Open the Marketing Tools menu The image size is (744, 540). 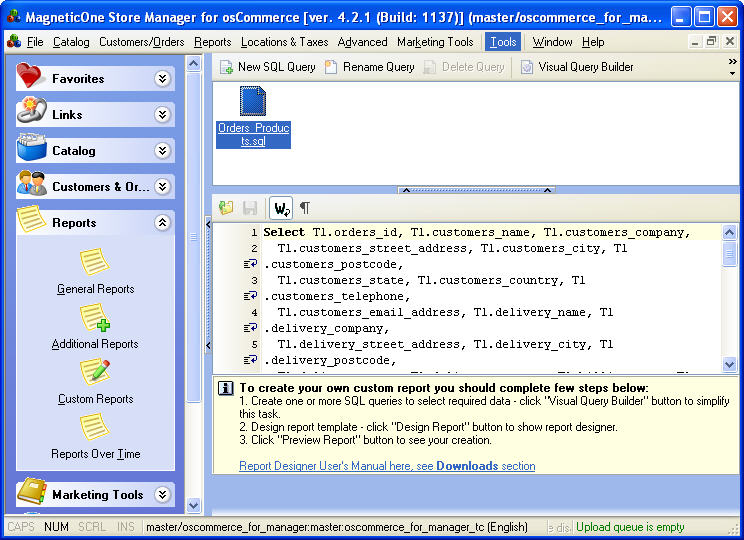pos(435,42)
